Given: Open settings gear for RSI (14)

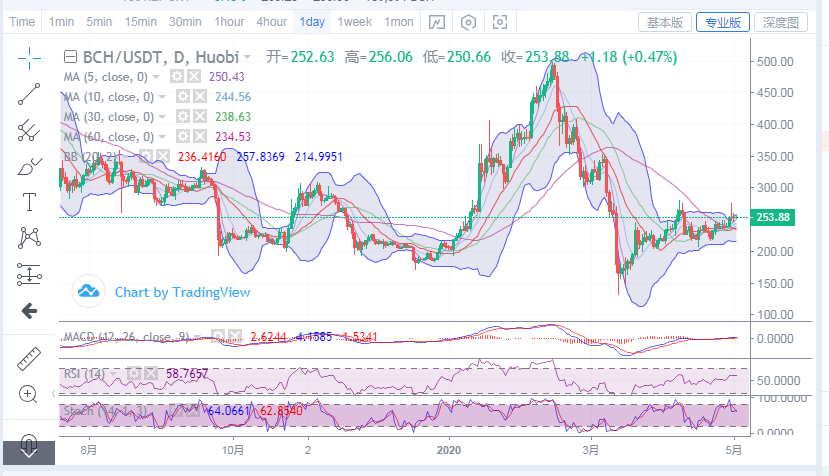Looking at the screenshot, I should [x=134, y=374].
